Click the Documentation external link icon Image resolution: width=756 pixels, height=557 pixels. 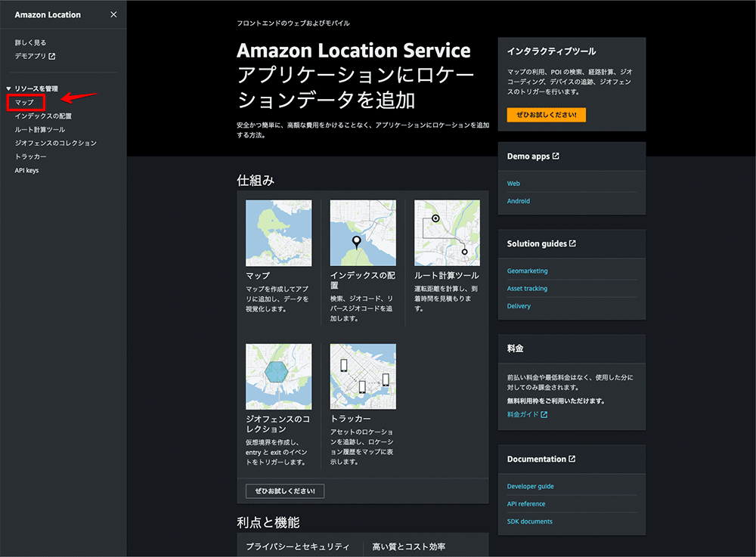[x=572, y=459]
